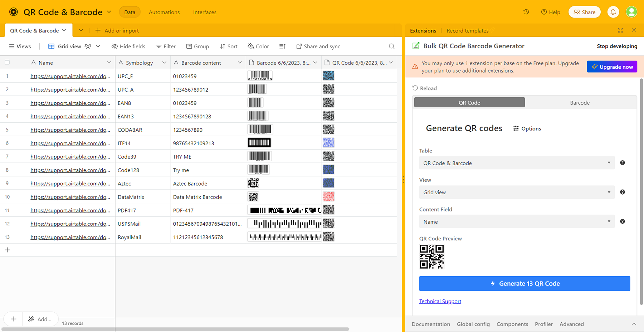This screenshot has height=332, width=644.
Task: Open Content Field dropdown
Action: coord(517,221)
